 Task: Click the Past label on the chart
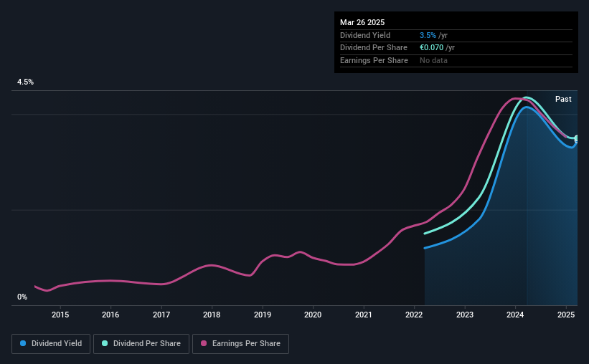click(563, 99)
